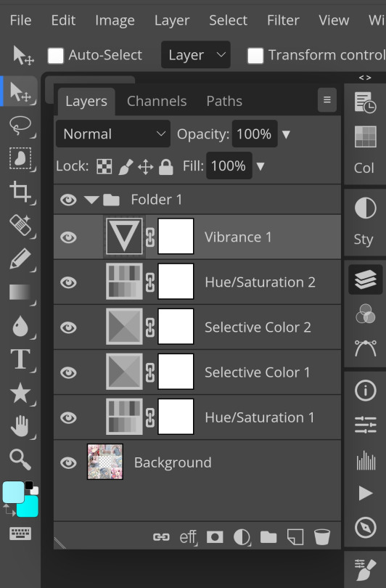Open the Channels circles panel icon
The height and width of the screenshot is (588, 386).
365,314
